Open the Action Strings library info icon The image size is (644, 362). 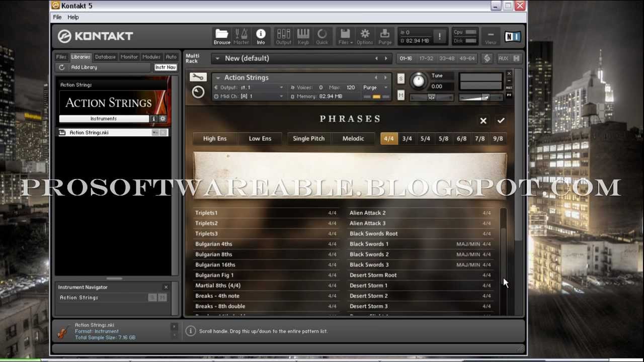pyautogui.click(x=154, y=119)
